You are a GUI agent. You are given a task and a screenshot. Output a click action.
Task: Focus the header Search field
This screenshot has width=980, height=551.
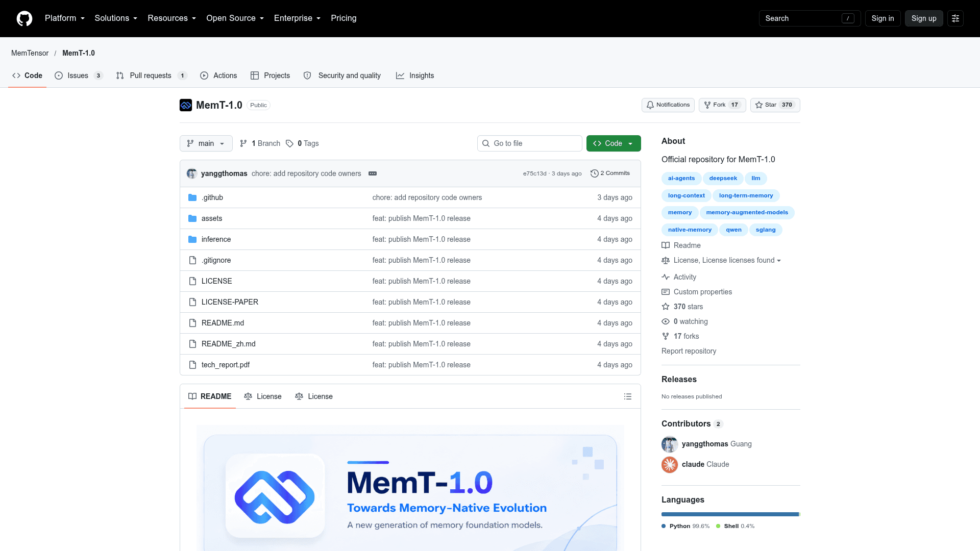click(x=810, y=18)
